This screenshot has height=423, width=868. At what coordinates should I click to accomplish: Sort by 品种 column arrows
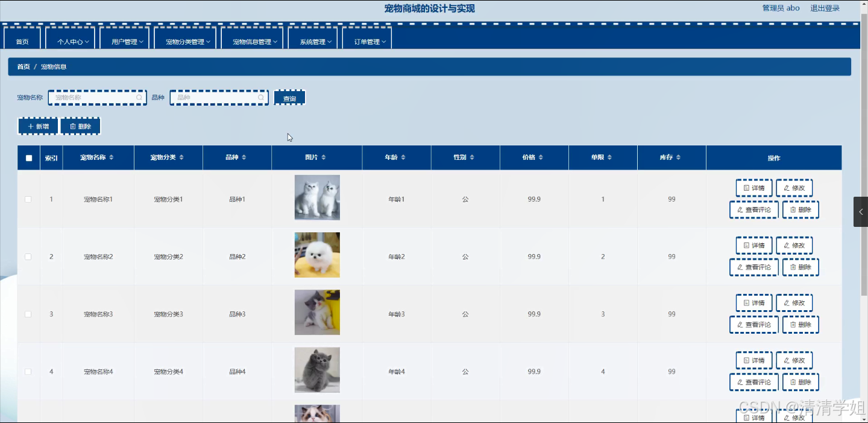pyautogui.click(x=244, y=157)
